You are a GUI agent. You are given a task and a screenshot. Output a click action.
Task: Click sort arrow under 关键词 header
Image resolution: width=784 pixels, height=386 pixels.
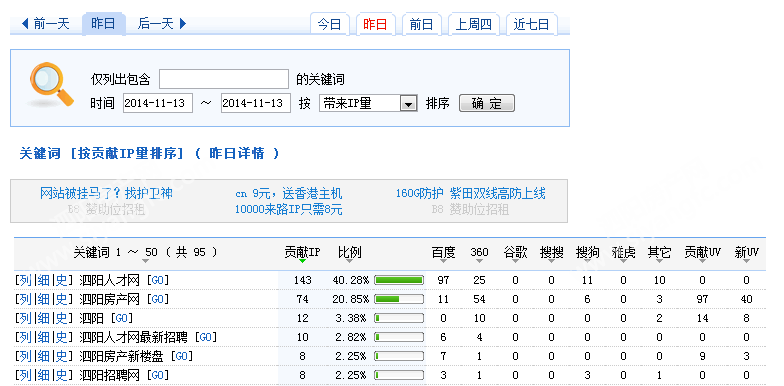tap(146, 261)
